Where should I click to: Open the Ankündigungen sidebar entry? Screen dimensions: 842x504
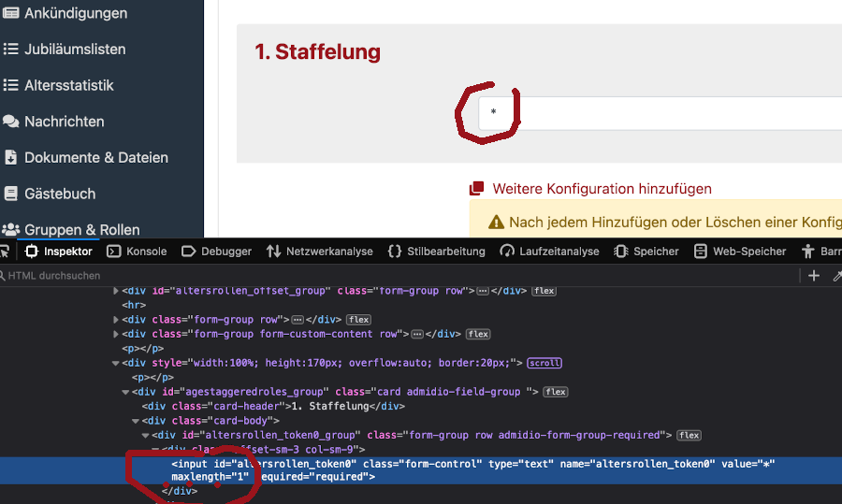75,13
